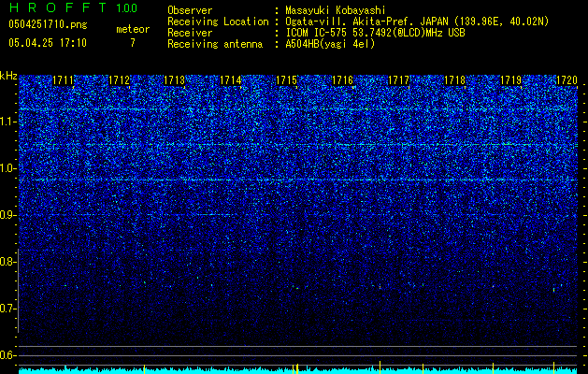Select antenna text A504HB(yagi 4el)

pyautogui.click(x=330, y=44)
